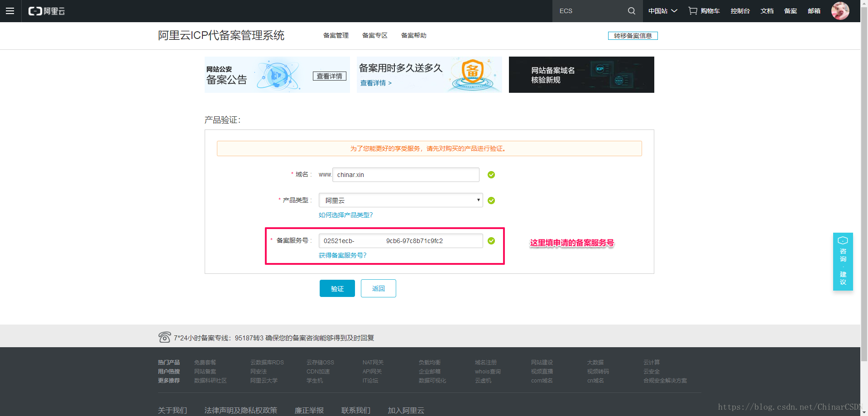
Task: Click the 关于我们 footer link
Action: point(173,410)
